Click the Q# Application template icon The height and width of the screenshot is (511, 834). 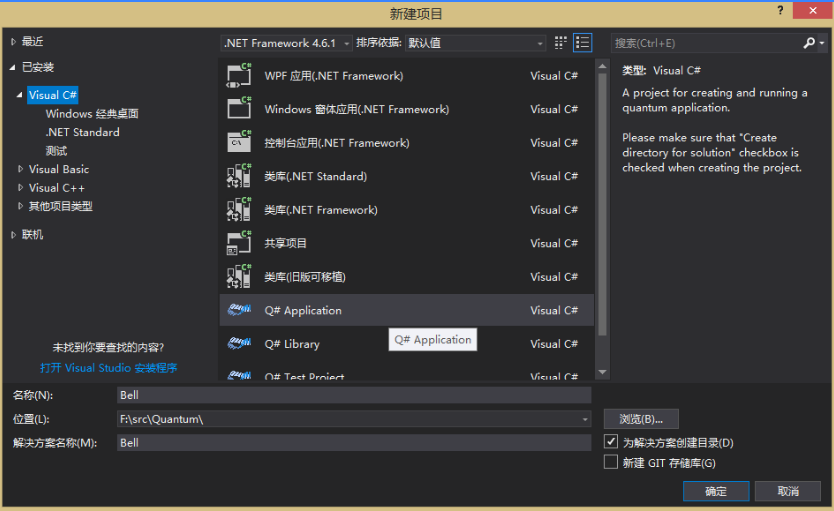[239, 309]
